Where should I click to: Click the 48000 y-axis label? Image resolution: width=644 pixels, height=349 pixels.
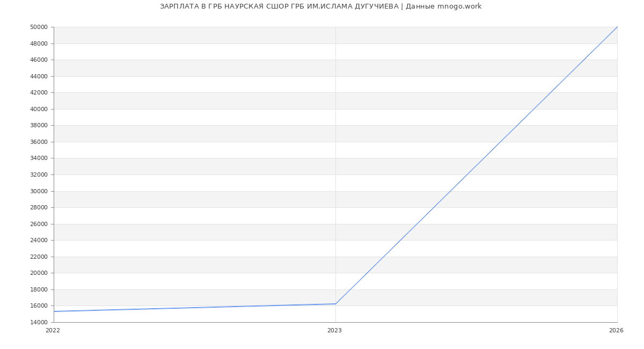click(x=39, y=43)
